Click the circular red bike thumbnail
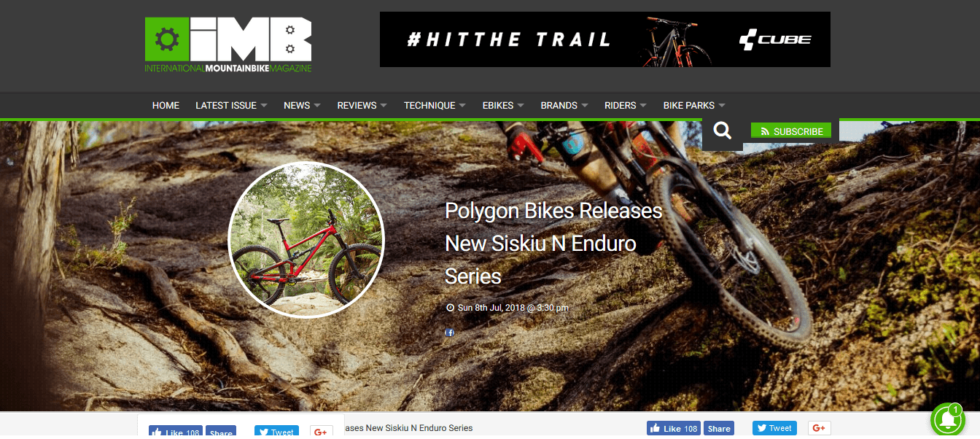The height and width of the screenshot is (439, 980). [x=306, y=240]
